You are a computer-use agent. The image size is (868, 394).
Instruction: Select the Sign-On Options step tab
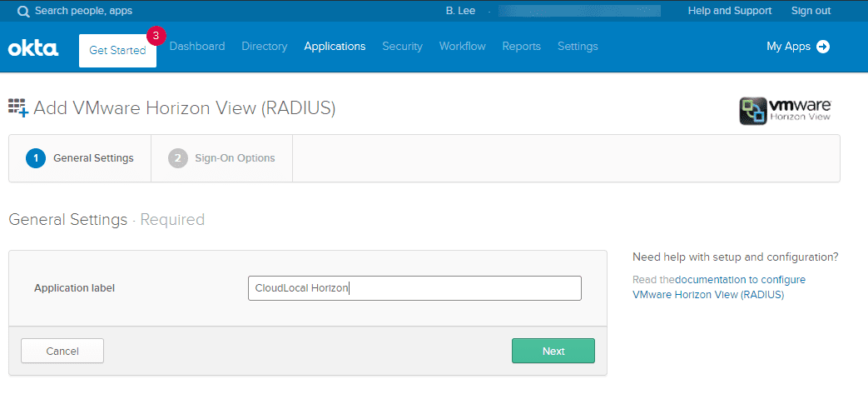(222, 158)
